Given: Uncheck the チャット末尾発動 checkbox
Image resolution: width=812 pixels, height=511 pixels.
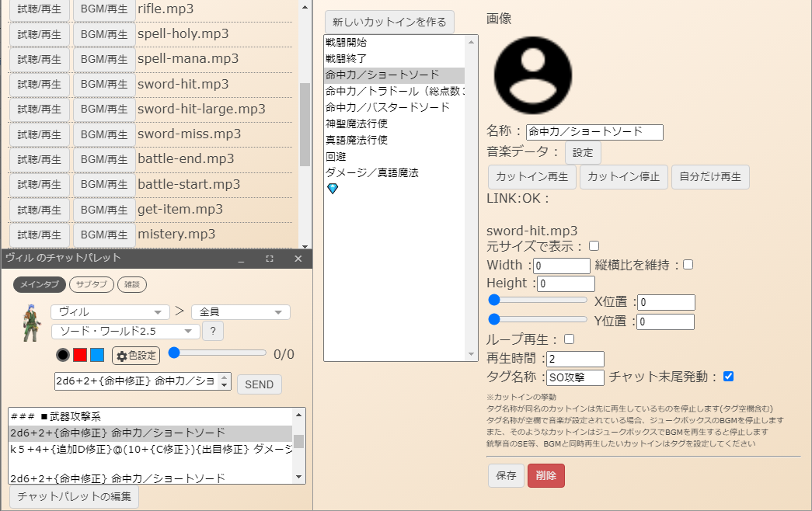Looking at the screenshot, I should (x=728, y=377).
